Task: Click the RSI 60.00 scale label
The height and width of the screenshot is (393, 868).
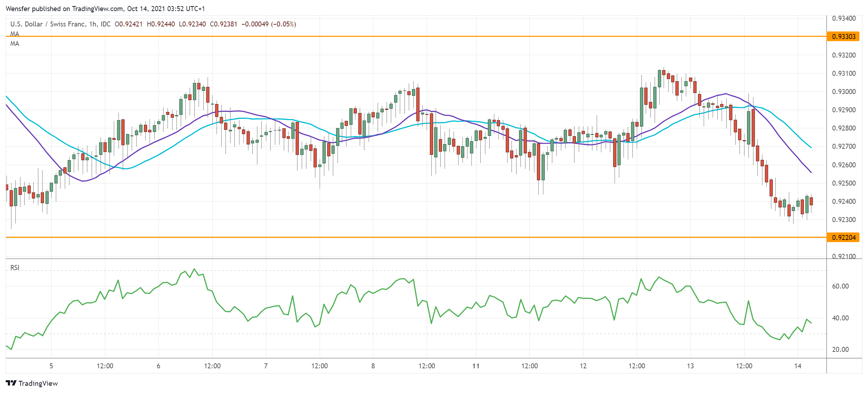Action: click(840, 286)
